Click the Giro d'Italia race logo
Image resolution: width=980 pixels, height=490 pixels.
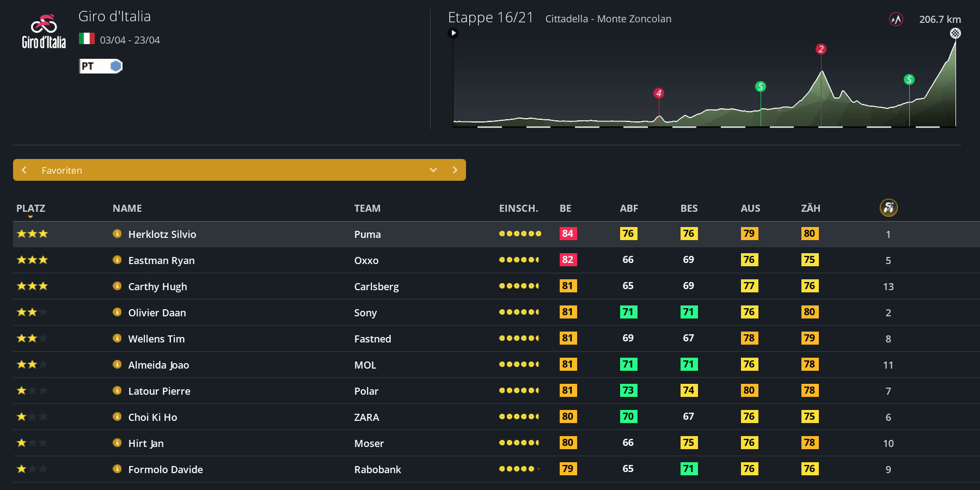pyautogui.click(x=44, y=32)
